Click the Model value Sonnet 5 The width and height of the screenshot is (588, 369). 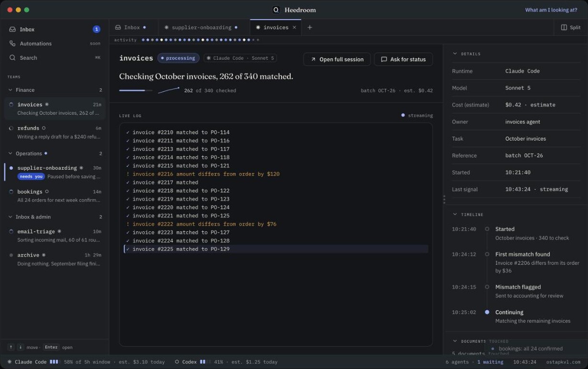tap(518, 88)
